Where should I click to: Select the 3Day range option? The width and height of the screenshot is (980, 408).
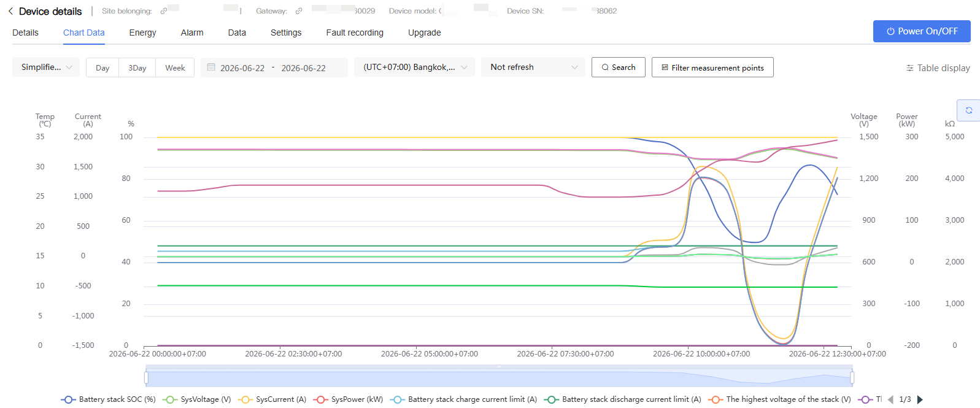tap(137, 67)
